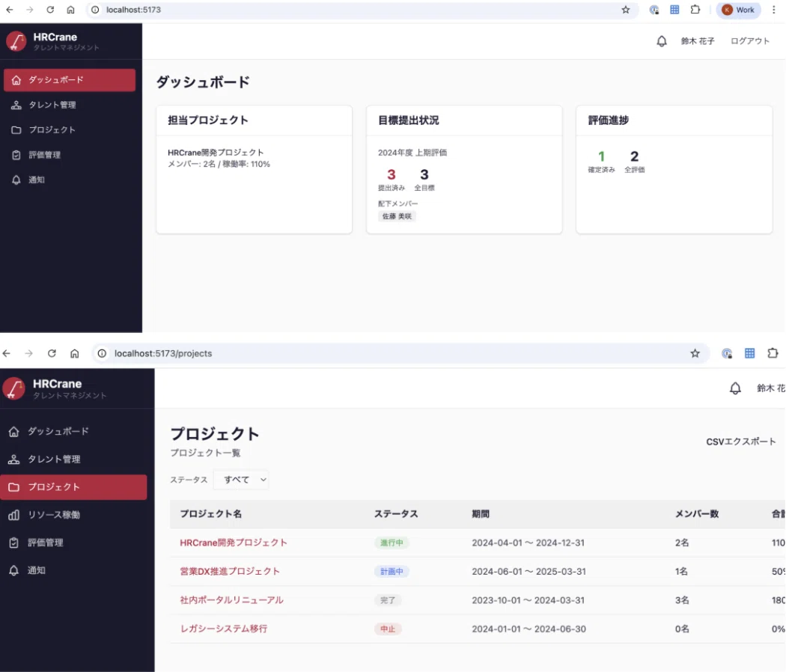Click 計画中 status badge

click(392, 571)
